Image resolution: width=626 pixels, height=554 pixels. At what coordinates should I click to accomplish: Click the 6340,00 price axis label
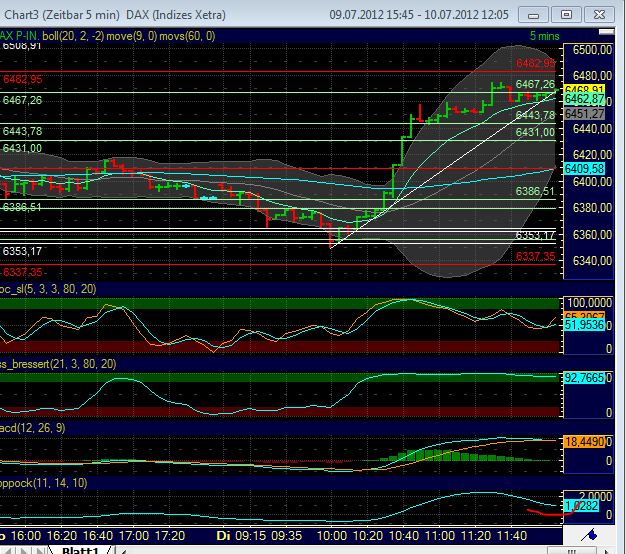592,261
